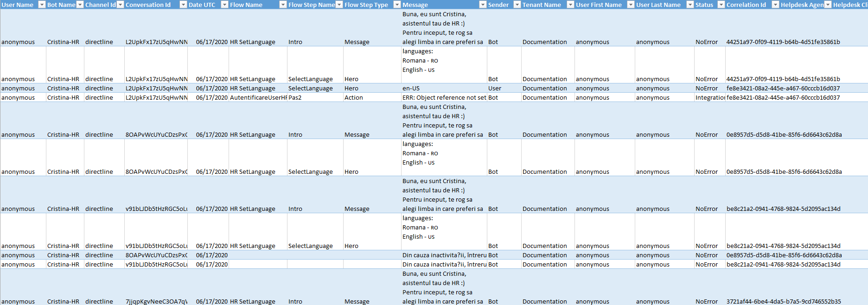Expand the Flow Step Name filter
This screenshot has height=305, width=868.
click(339, 5)
